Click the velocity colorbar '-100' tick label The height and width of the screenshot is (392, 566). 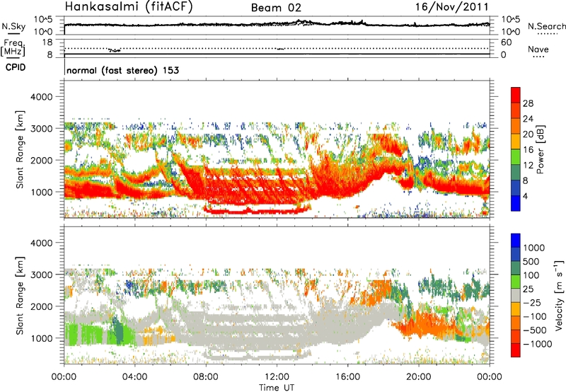(x=535, y=316)
